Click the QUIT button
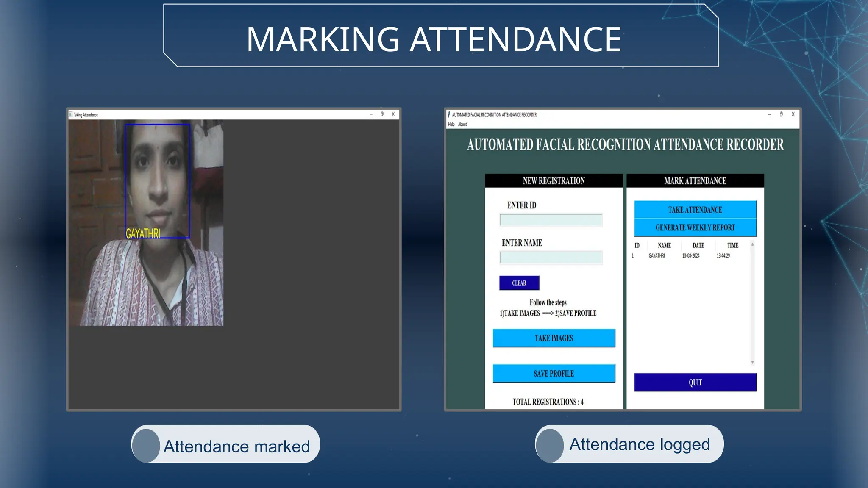 695,382
